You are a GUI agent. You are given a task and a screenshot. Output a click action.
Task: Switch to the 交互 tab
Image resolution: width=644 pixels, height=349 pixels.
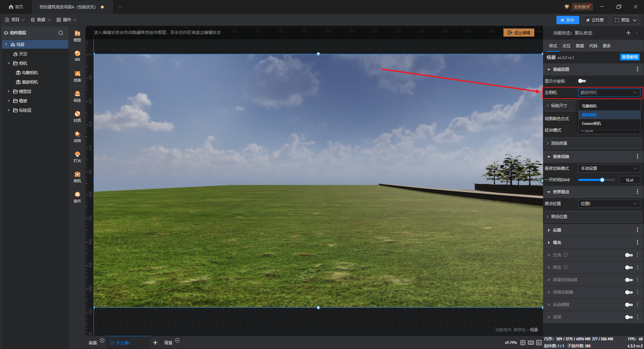tap(567, 46)
